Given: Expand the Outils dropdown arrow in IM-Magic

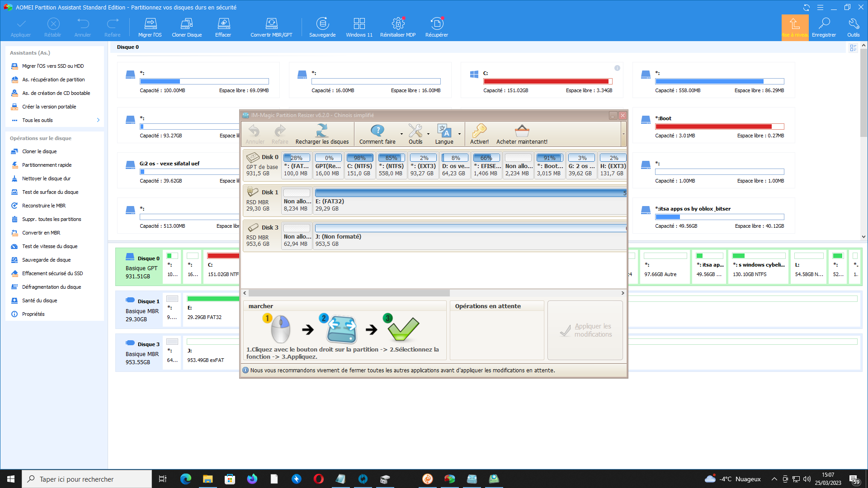Looking at the screenshot, I should click(428, 134).
